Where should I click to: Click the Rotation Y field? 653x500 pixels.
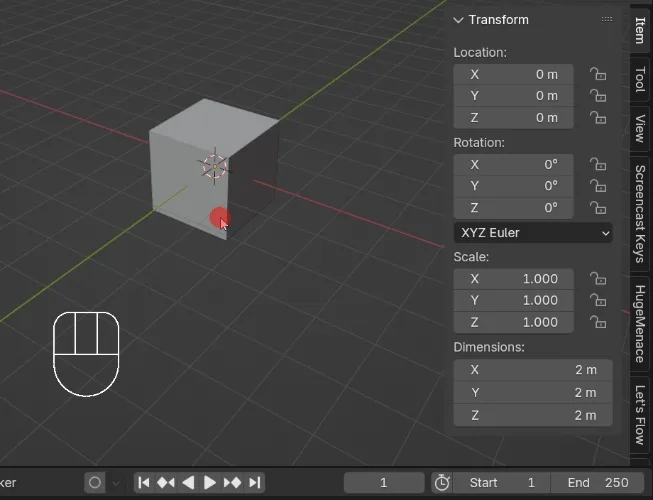click(513, 186)
